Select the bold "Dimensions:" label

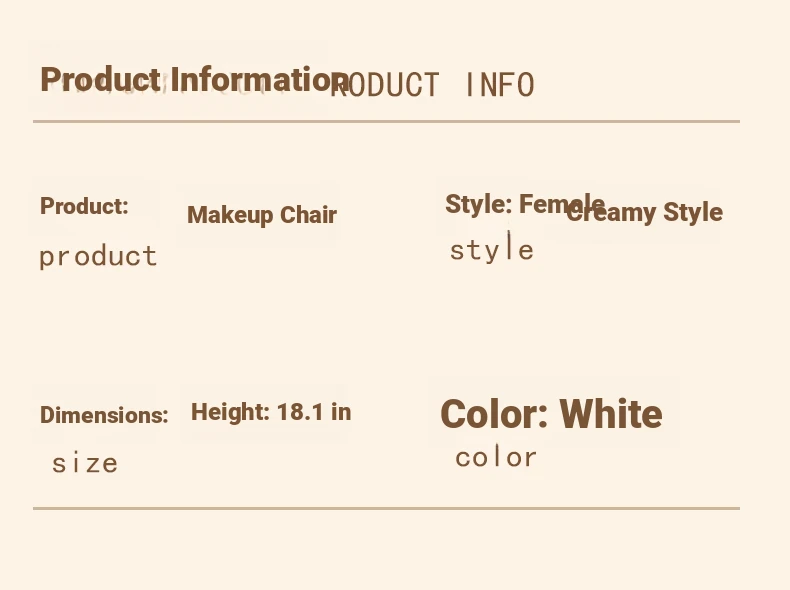click(x=104, y=416)
